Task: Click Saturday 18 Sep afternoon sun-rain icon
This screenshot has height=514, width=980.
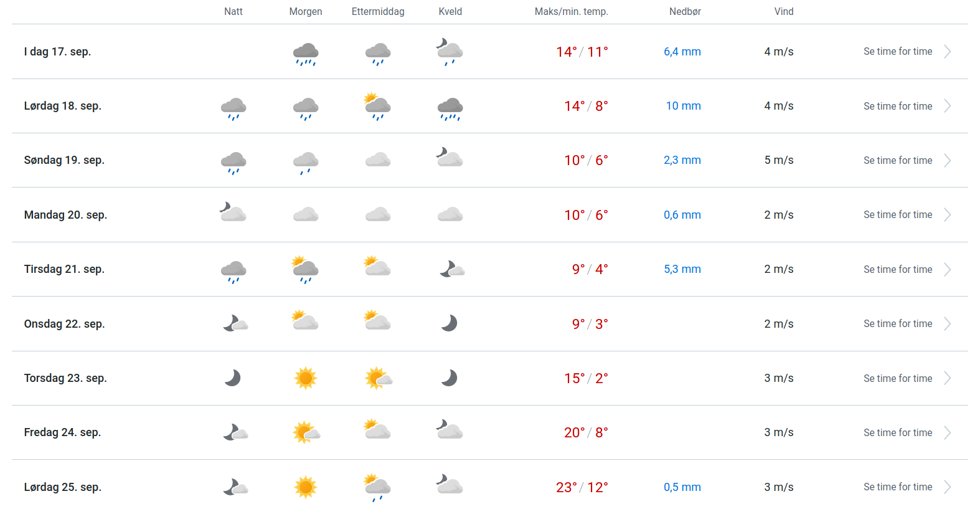Action: [377, 107]
